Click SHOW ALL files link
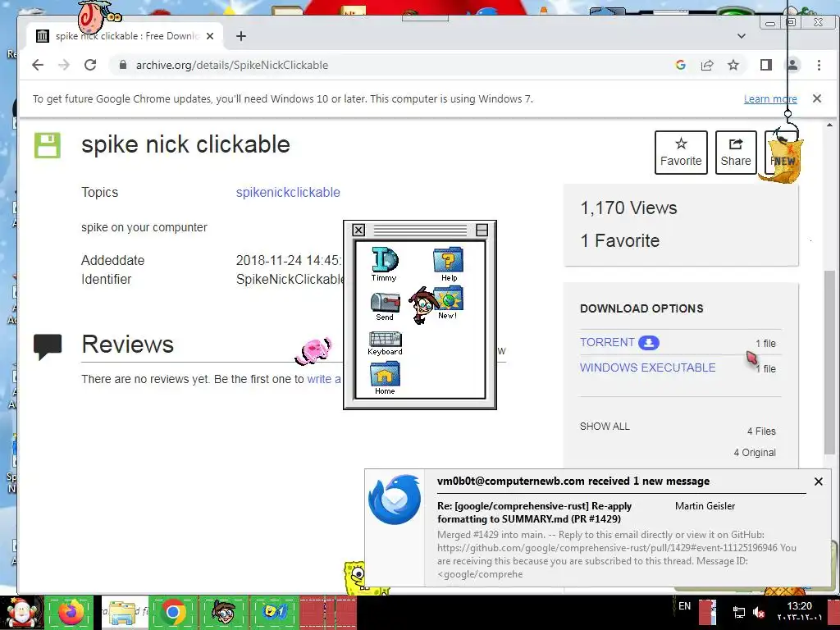 [605, 427]
